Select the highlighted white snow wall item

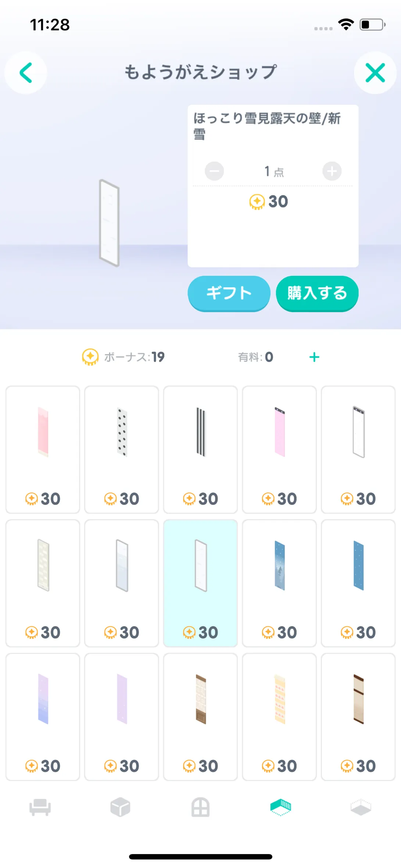[200, 583]
